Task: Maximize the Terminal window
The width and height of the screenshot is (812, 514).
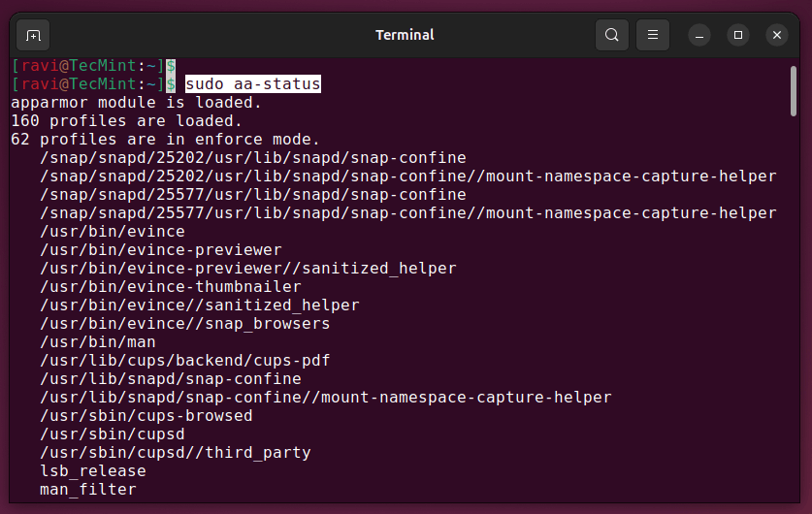Action: coord(738,36)
